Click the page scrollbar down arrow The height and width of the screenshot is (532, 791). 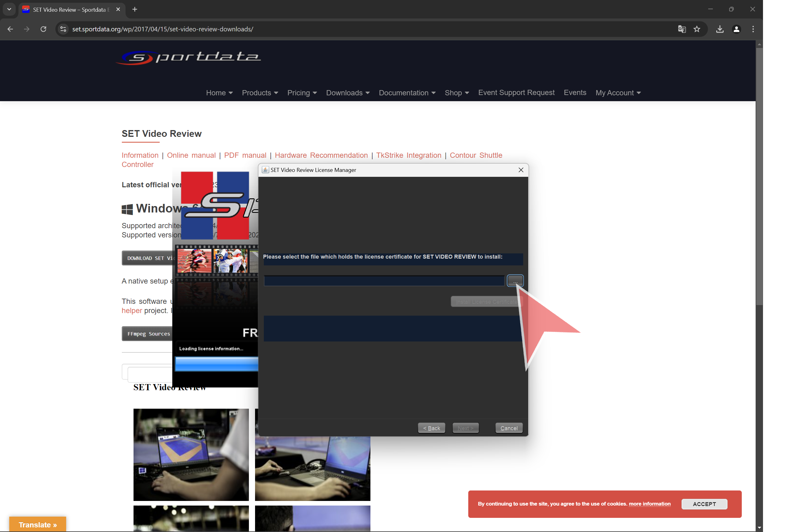tap(759, 528)
